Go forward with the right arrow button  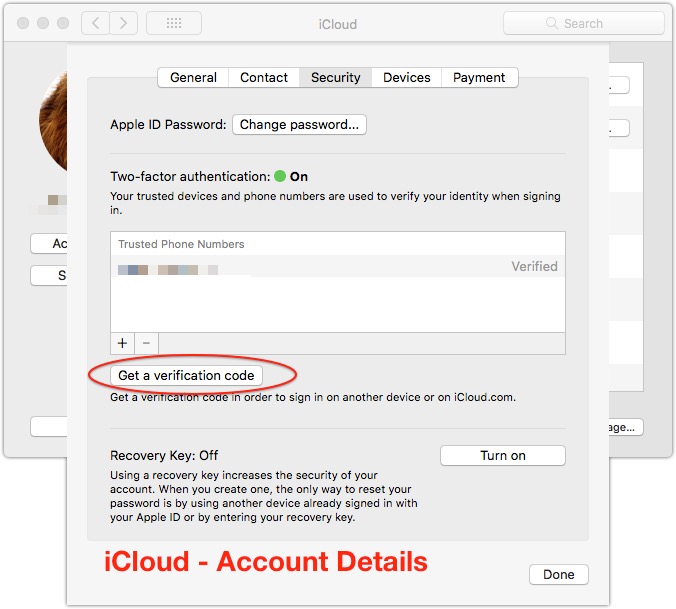(x=124, y=23)
